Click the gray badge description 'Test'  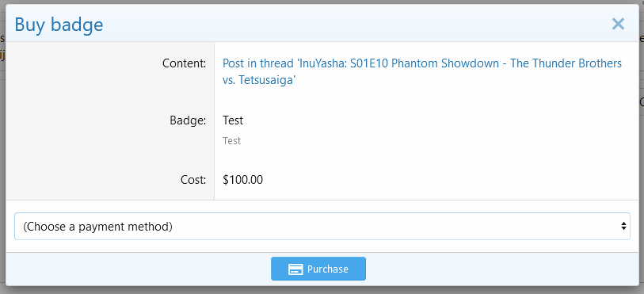pos(231,141)
